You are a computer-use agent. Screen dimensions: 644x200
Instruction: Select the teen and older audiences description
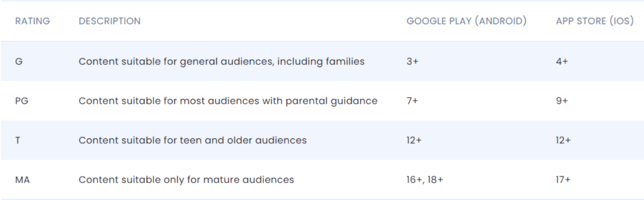coord(192,140)
